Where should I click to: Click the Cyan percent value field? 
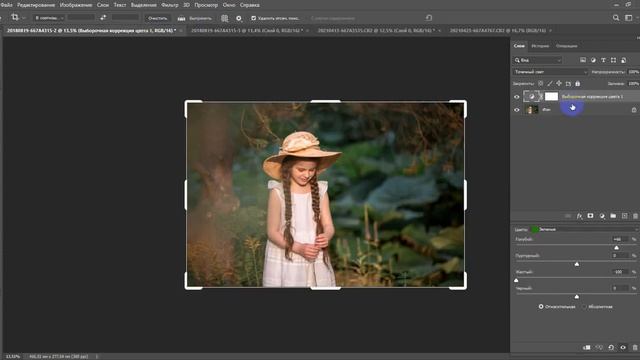click(x=620, y=239)
